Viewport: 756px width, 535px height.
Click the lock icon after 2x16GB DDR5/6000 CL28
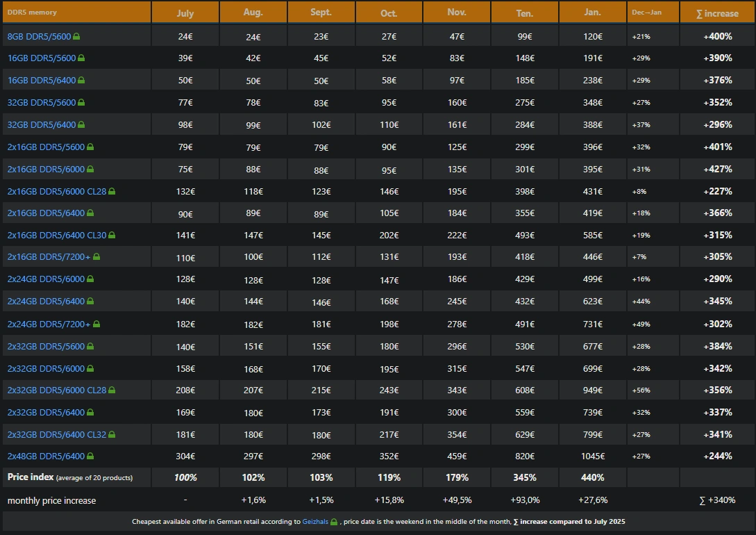[x=112, y=191]
